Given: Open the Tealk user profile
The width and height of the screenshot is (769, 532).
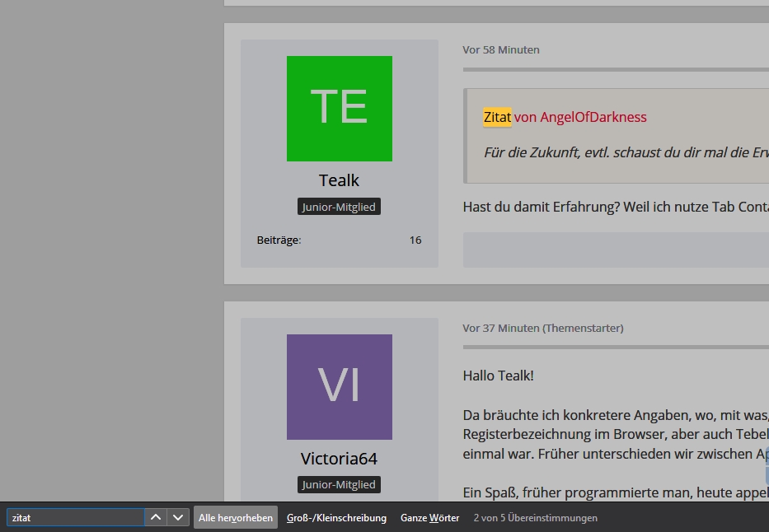Looking at the screenshot, I should click(339, 180).
